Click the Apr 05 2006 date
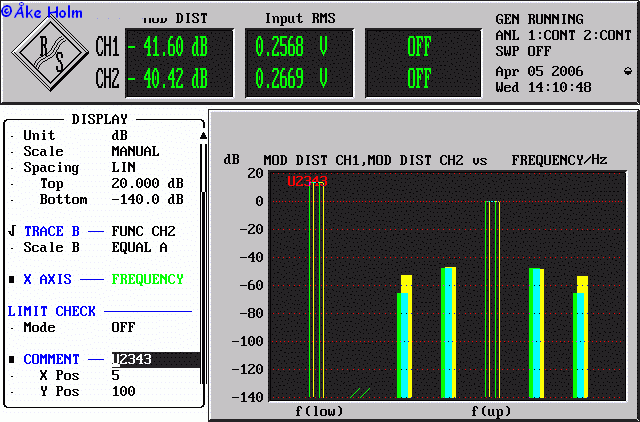Screen dimensions: 640x422 [539, 71]
